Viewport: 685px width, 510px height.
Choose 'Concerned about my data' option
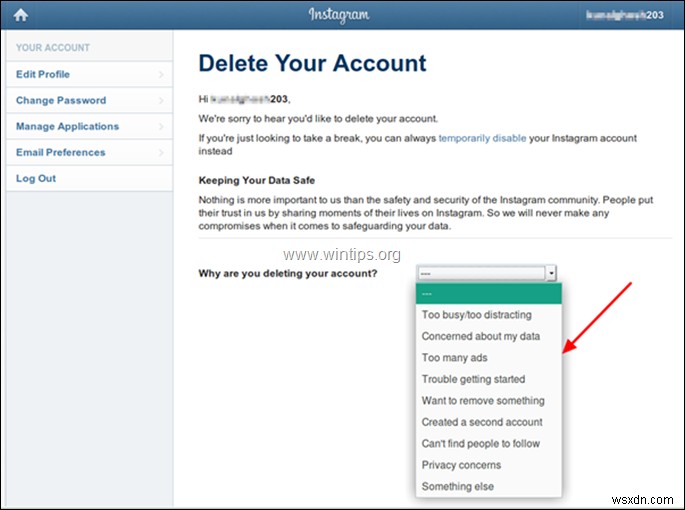pyautogui.click(x=488, y=336)
